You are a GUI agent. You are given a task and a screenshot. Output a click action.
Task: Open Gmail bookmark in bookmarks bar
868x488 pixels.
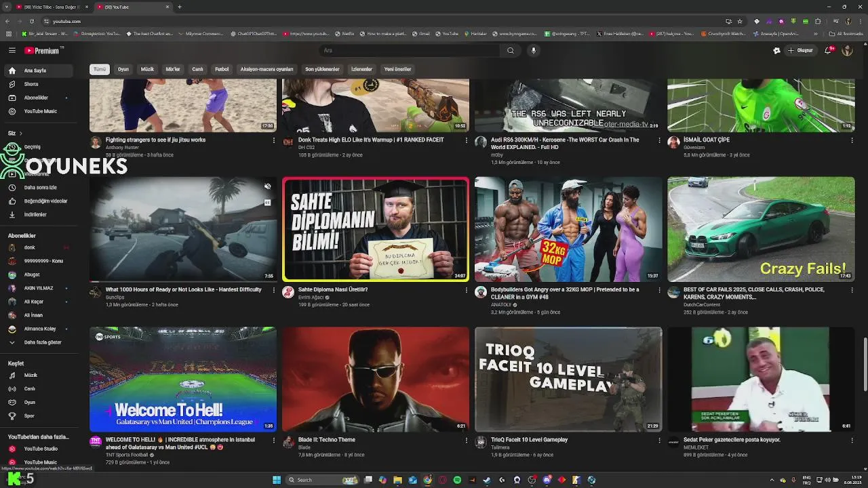coord(421,33)
